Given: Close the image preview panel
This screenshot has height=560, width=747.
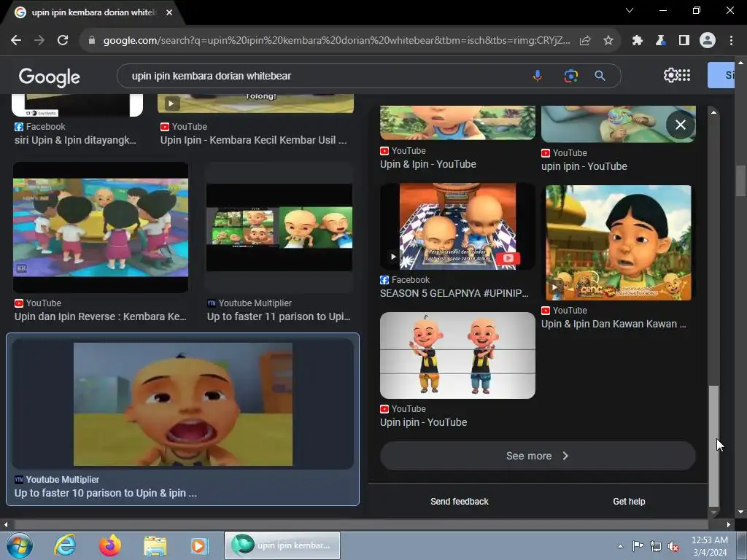Looking at the screenshot, I should pyautogui.click(x=681, y=125).
